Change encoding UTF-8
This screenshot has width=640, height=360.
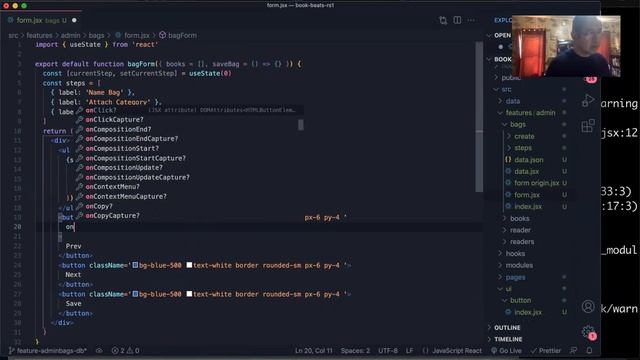click(x=388, y=350)
